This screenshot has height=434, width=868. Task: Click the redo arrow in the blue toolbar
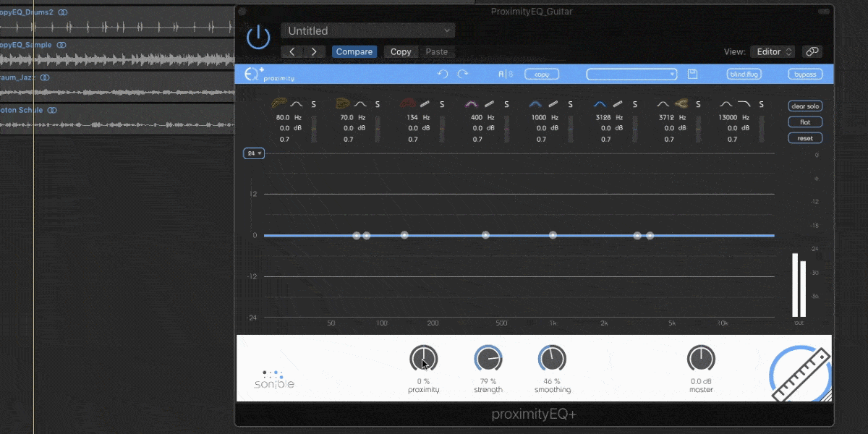463,73
